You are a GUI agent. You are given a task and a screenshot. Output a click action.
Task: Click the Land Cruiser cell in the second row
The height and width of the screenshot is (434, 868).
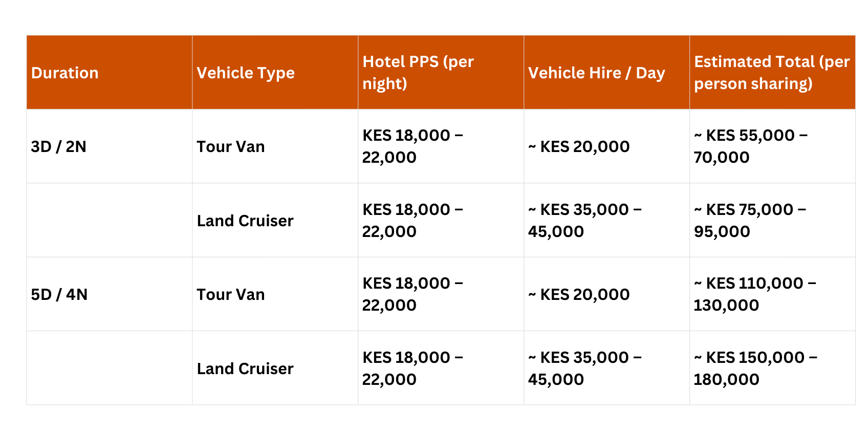(245, 221)
